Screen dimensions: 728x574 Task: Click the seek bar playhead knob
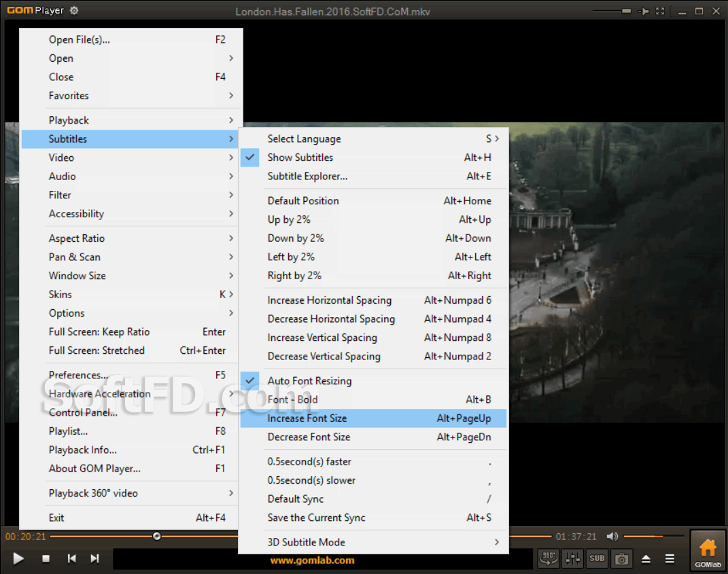pyautogui.click(x=157, y=537)
